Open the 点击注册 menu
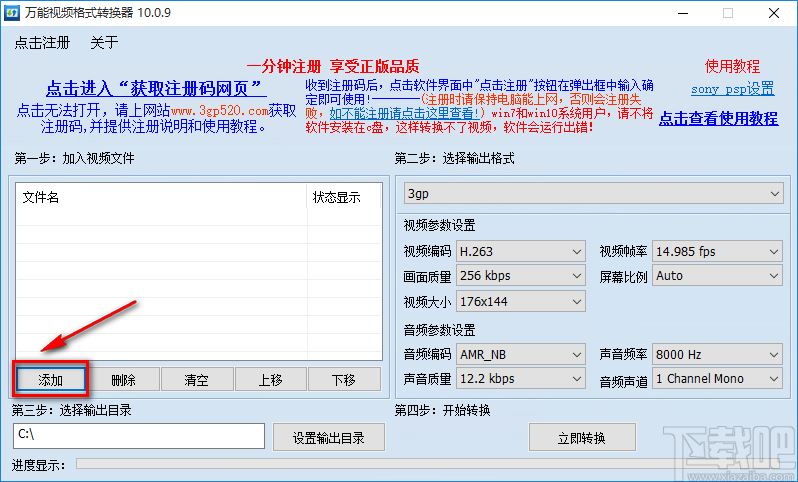The image size is (798, 482). pos(42,43)
